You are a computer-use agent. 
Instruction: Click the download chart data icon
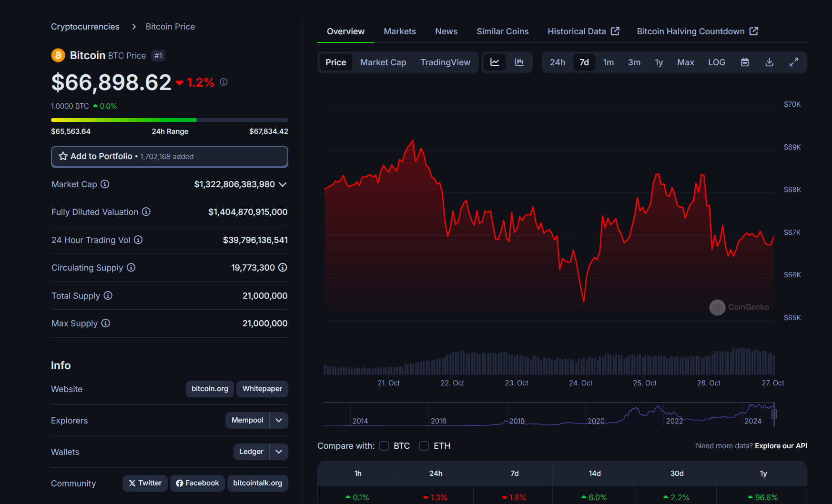[769, 62]
